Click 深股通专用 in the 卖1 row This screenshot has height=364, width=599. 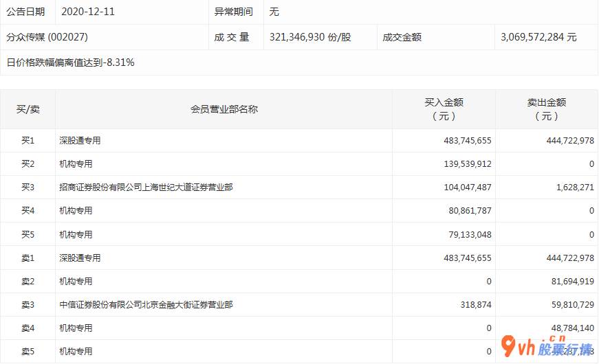click(80, 258)
